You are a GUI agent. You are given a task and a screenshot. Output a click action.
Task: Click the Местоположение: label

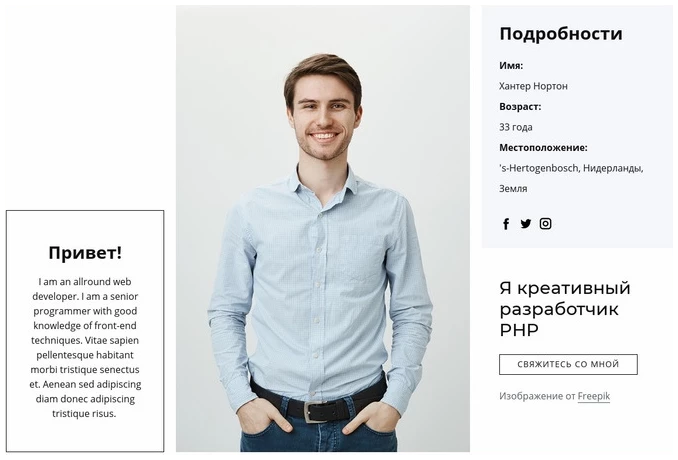tap(544, 148)
